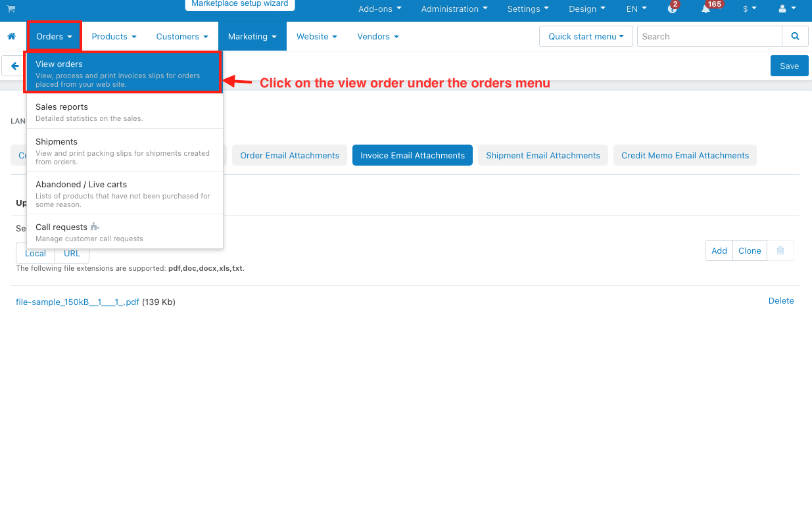Click the shopping cart storefront icon
Viewport: 812px width, 512px height.
click(11, 9)
